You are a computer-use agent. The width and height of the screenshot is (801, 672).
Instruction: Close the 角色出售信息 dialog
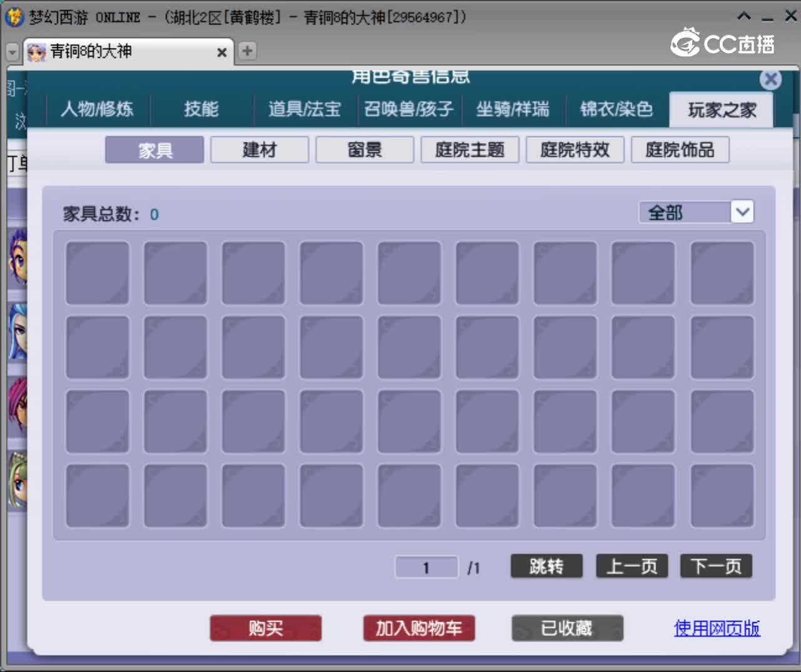tap(771, 79)
